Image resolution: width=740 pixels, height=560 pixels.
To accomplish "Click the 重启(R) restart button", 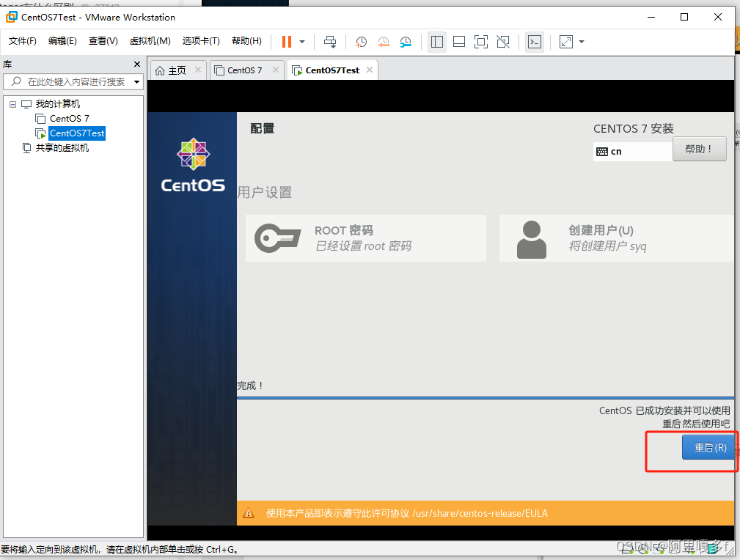I will point(708,447).
